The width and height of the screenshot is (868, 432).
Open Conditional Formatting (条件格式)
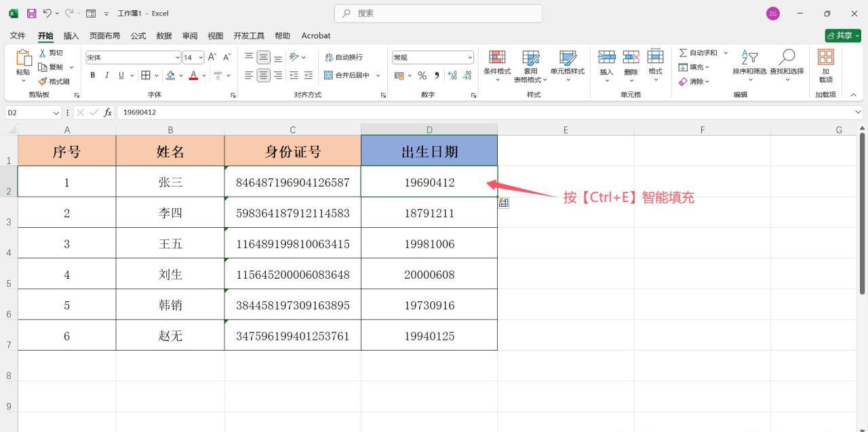tap(497, 65)
